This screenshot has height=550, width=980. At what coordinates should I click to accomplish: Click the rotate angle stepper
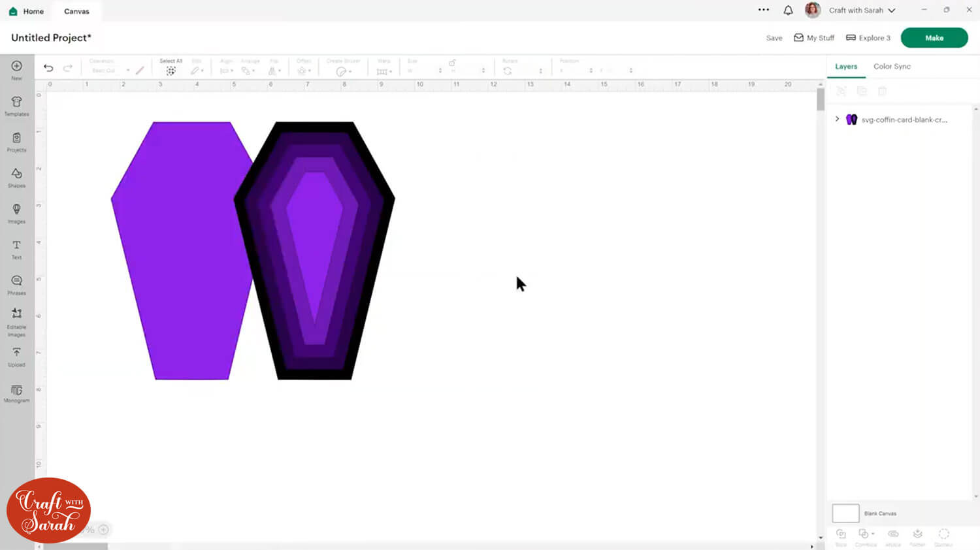(540, 71)
